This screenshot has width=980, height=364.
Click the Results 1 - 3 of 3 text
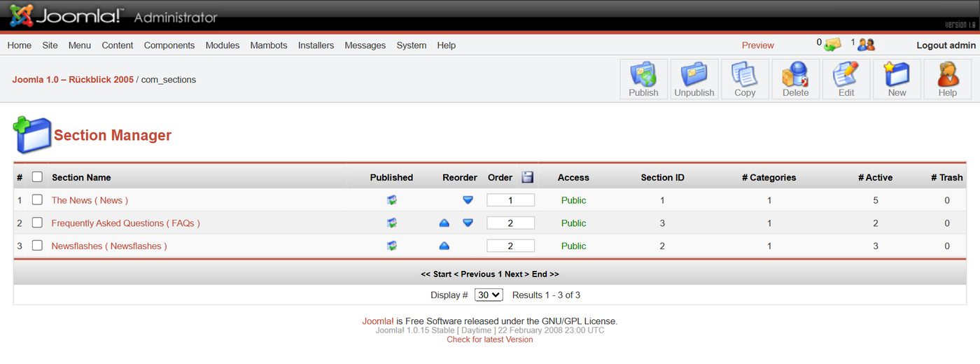pos(546,295)
